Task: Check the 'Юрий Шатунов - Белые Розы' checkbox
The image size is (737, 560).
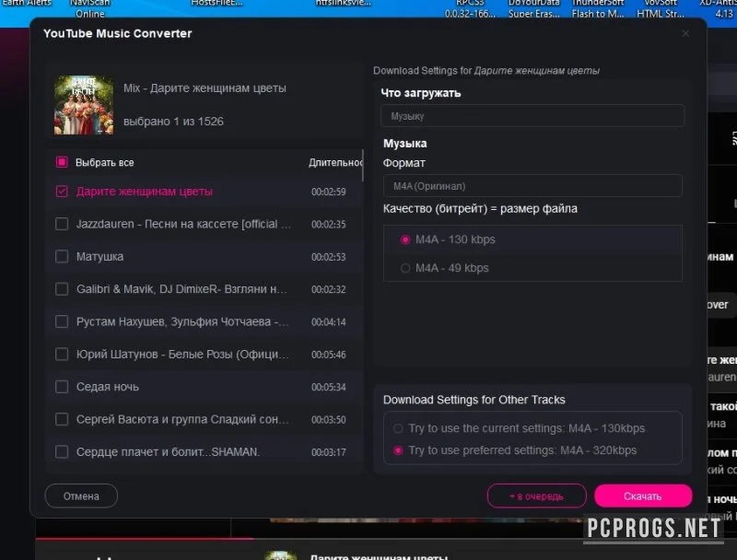Action: tap(62, 354)
